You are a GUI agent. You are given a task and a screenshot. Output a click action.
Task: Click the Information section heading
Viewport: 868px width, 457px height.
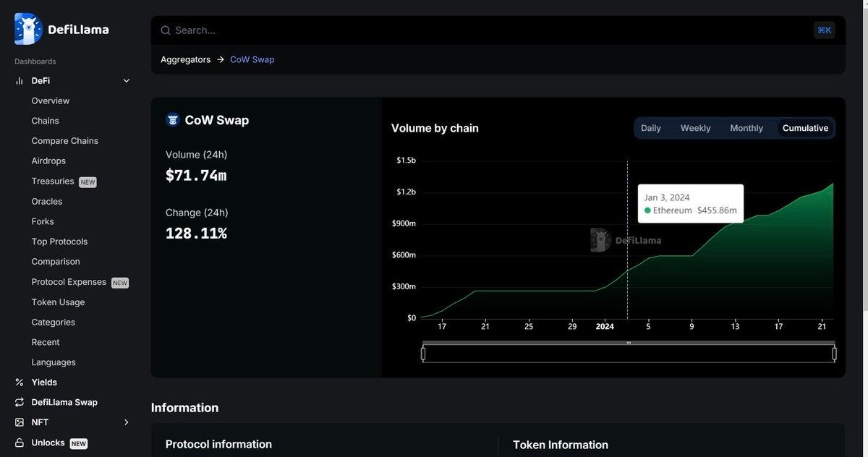[184, 408]
